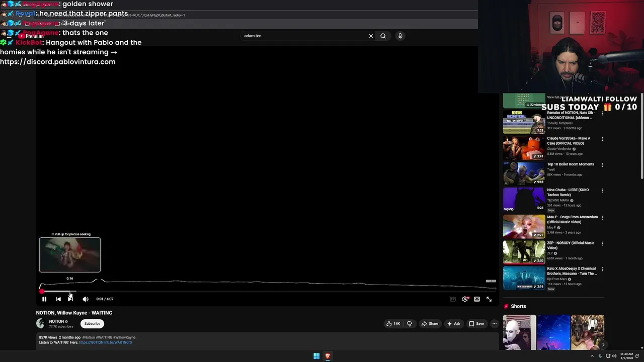Click 'Djs From Mars' channel name
The image size is (644, 362).
click(557, 279)
